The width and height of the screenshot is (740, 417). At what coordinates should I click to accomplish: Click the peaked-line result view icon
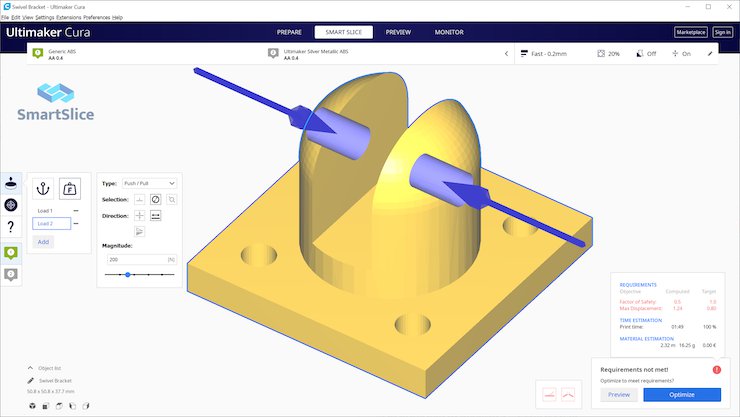[x=568, y=394]
